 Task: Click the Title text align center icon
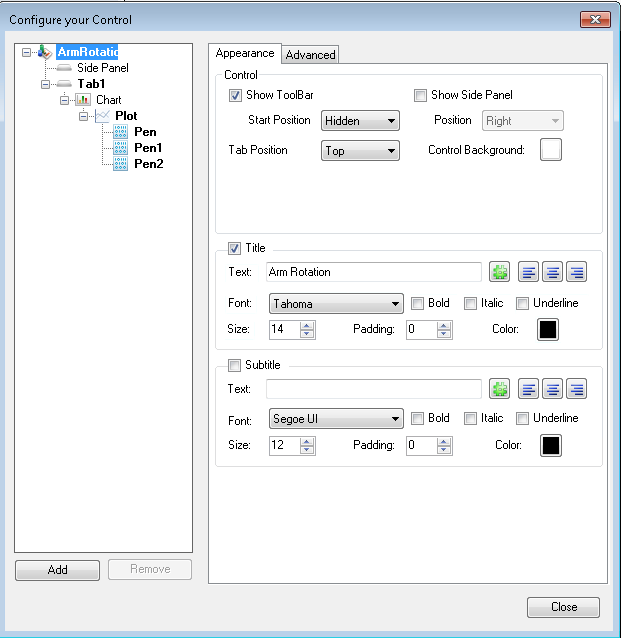click(552, 272)
